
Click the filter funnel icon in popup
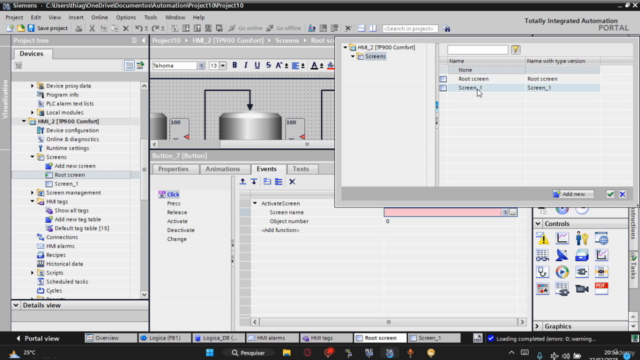[x=516, y=50]
